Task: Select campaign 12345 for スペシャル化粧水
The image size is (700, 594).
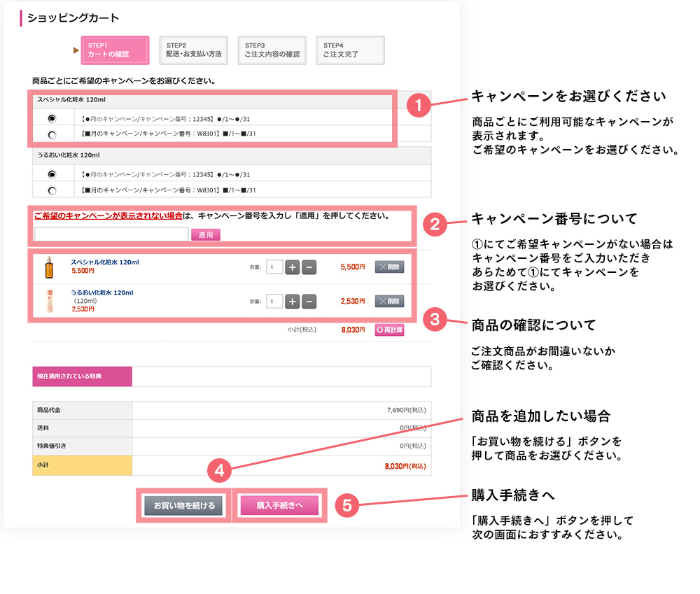Action: tap(52, 118)
